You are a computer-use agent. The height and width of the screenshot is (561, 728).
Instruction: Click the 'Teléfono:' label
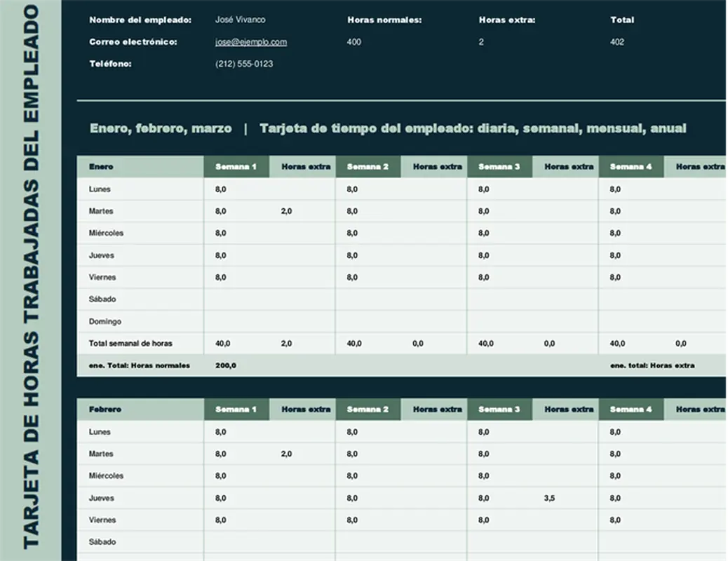(x=111, y=64)
